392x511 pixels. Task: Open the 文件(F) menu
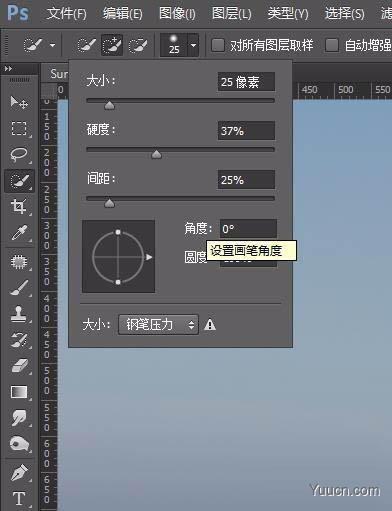pos(67,14)
